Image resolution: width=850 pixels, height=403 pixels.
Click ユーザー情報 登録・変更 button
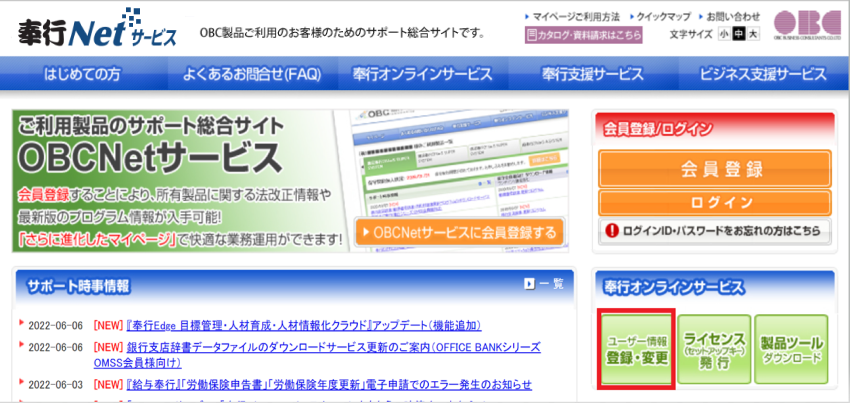pos(636,349)
